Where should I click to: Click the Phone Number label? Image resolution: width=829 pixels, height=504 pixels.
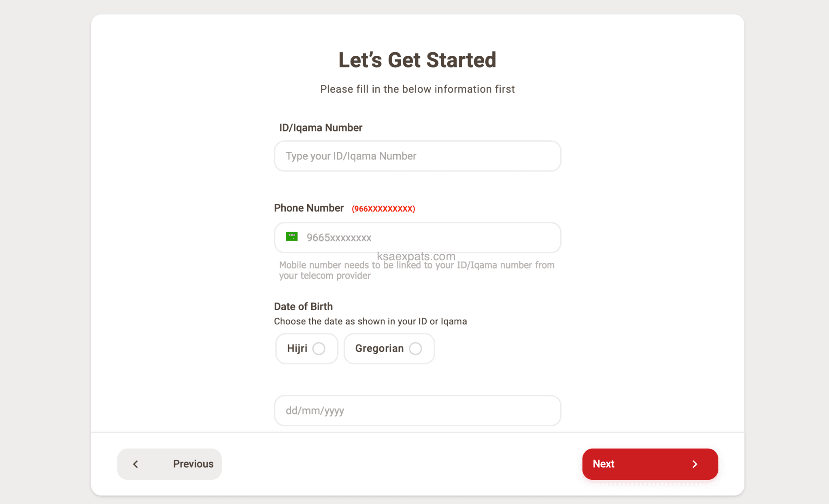click(x=309, y=208)
